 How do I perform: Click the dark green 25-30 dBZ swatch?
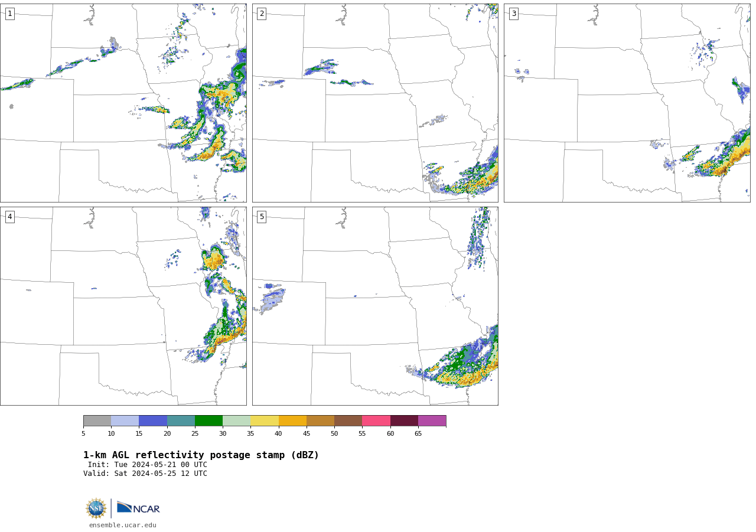209,421
